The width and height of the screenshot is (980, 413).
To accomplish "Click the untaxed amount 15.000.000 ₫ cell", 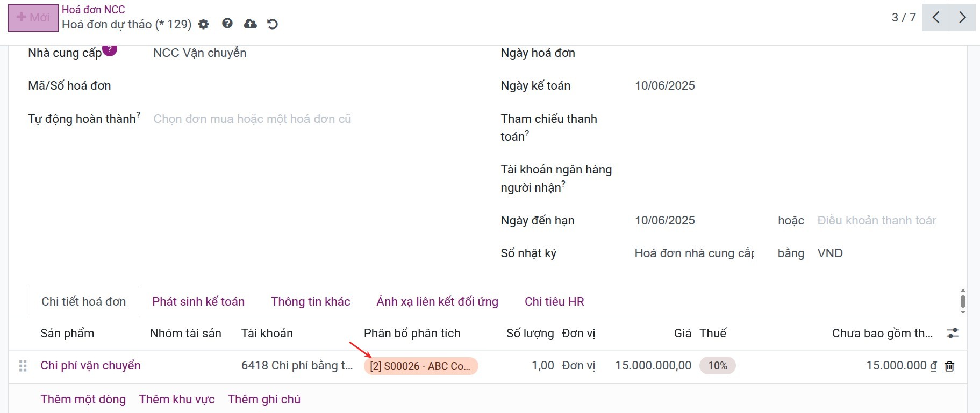I will point(902,366).
